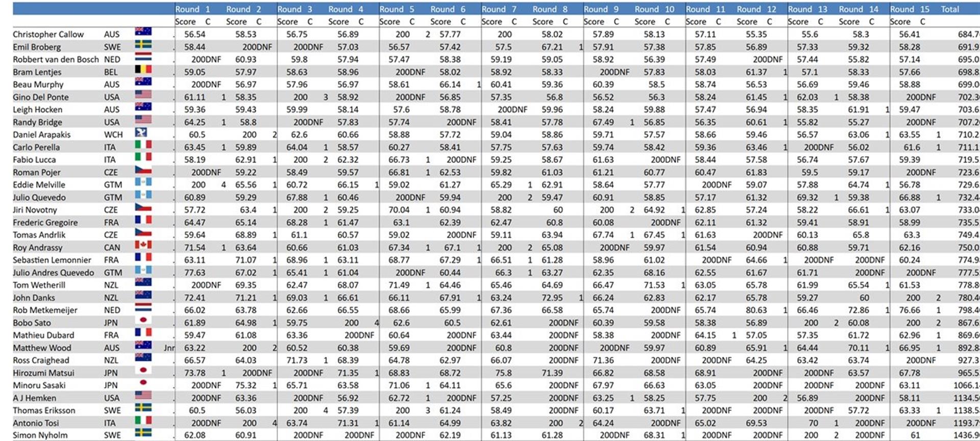The width and height of the screenshot is (980, 441).
Task: Select the Guatemala flag beside Eddie Melville
Action: (143, 182)
